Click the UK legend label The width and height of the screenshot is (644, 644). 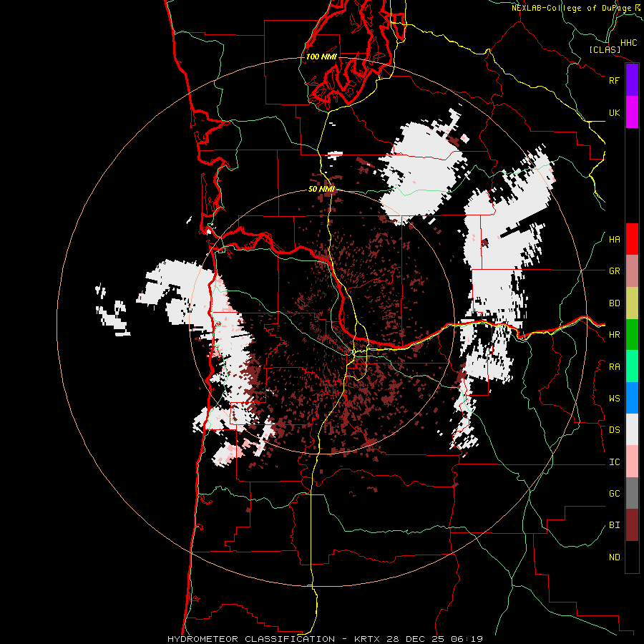(x=614, y=112)
